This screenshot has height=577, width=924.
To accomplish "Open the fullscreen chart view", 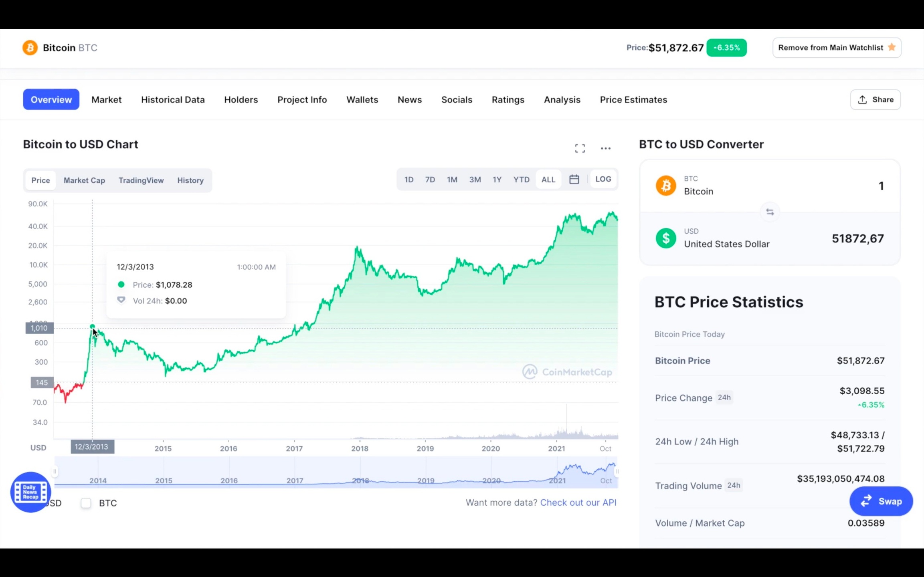I will (x=580, y=148).
